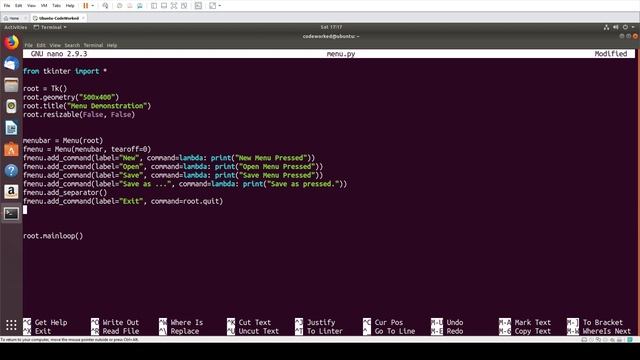Open the terminal window Terminal menu
The height and width of the screenshot is (360, 640).
click(x=93, y=45)
